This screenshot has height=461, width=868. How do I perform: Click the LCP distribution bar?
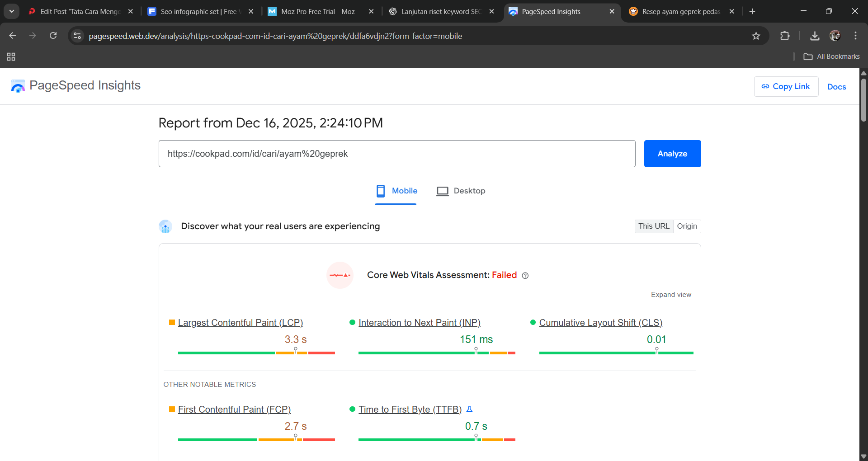pyautogui.click(x=256, y=353)
